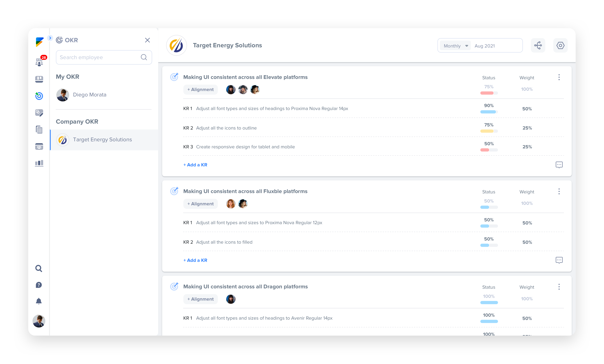Open KR 'Adjust all the icons to filled'
The height and width of the screenshot is (364, 604).
224,242
